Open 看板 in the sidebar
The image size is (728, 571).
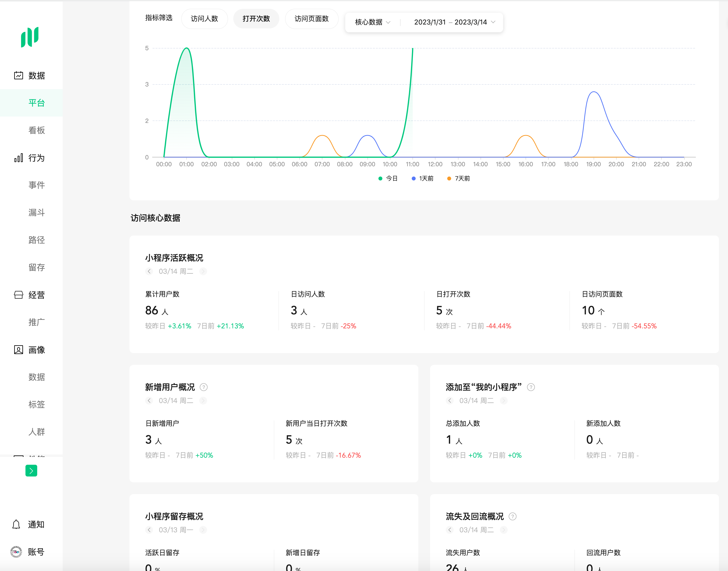[x=36, y=130]
